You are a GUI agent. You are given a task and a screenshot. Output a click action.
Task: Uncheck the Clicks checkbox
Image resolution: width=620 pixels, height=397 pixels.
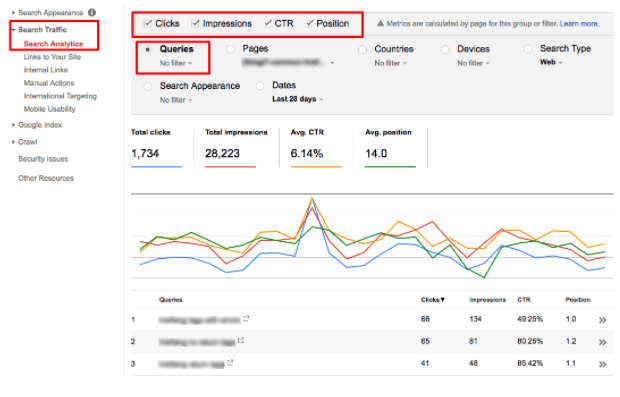pos(148,23)
